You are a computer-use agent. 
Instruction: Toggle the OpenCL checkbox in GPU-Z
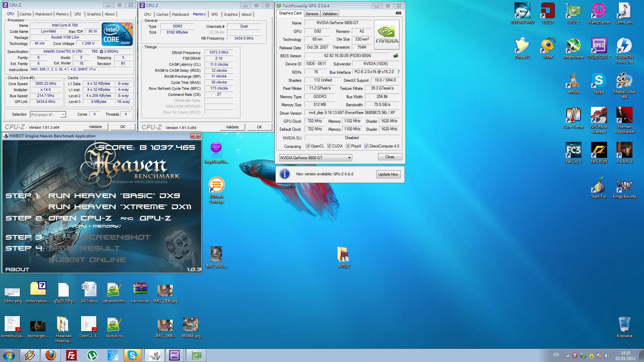pyautogui.click(x=308, y=146)
